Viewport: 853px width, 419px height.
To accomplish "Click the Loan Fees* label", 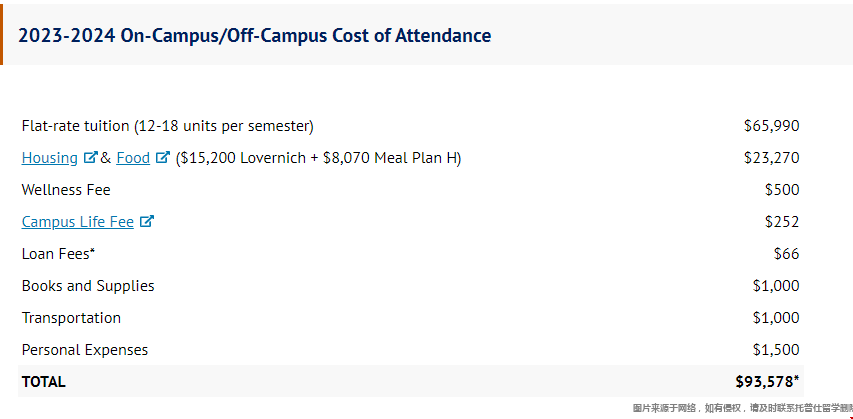I will pos(58,254).
